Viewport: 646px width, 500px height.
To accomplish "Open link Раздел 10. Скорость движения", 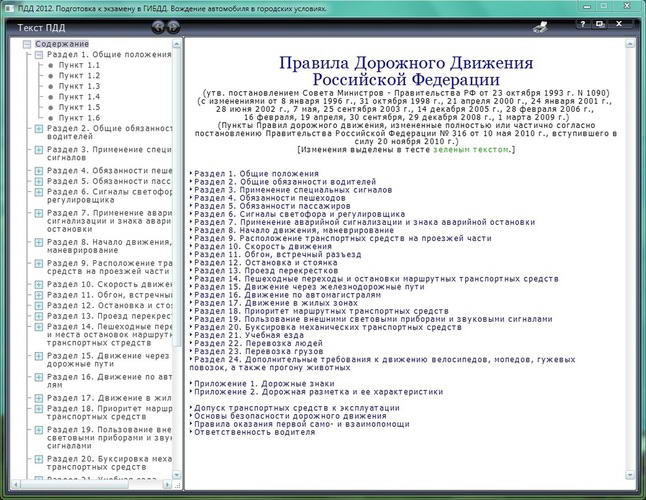I will click(x=263, y=246).
